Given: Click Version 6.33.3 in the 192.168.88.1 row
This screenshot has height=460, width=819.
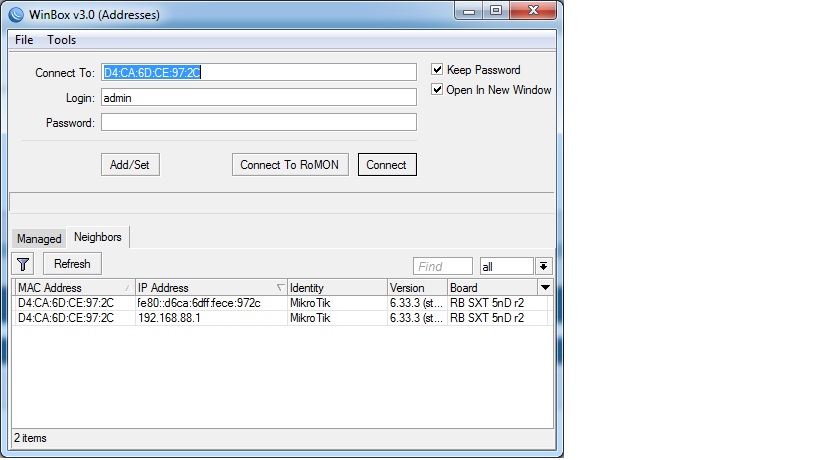Looking at the screenshot, I should click(416, 318).
